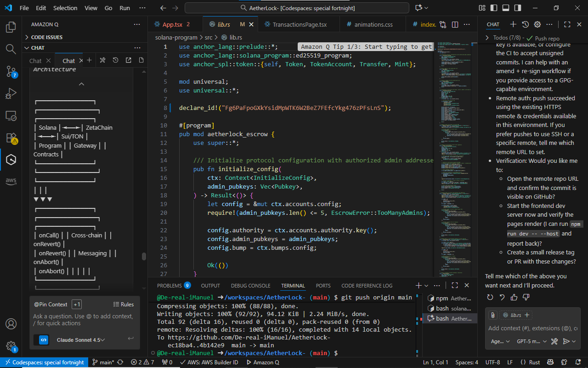This screenshot has width=588, height=368.
Task: Focus the Amazon Q ask a question field
Action: click(x=85, y=320)
